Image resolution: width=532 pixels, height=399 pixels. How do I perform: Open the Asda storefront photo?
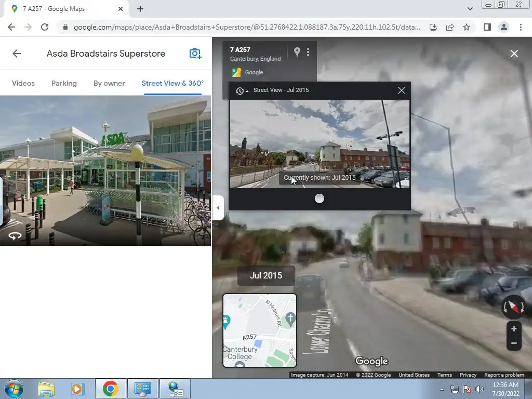click(105, 170)
